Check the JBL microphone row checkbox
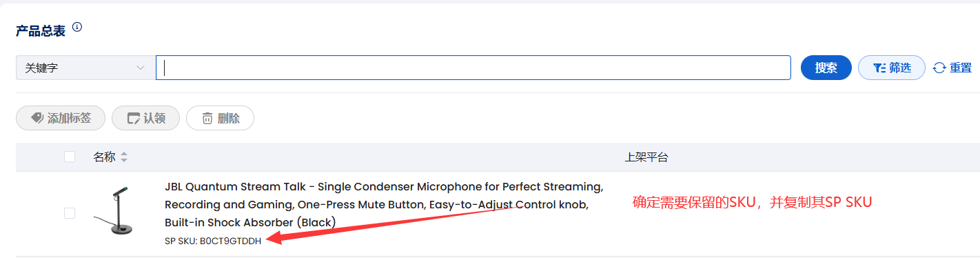This screenshot has height=258, width=980. [70, 213]
